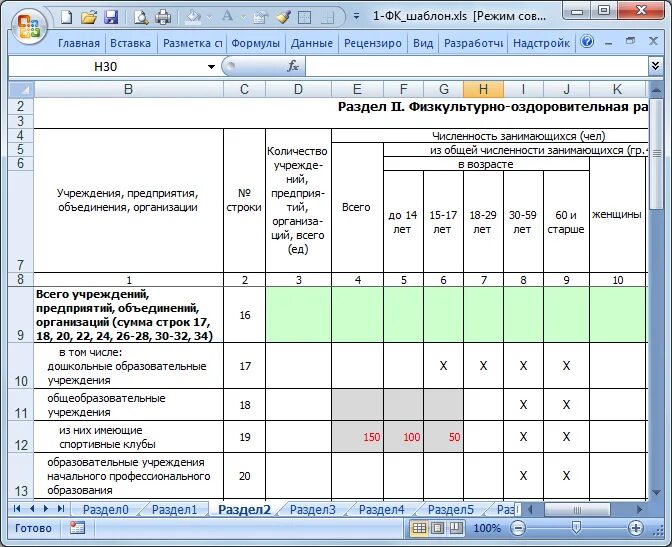The height and width of the screenshot is (547, 672).
Task: Click vertical scrollbar down arrow
Action: pyautogui.click(x=656, y=492)
